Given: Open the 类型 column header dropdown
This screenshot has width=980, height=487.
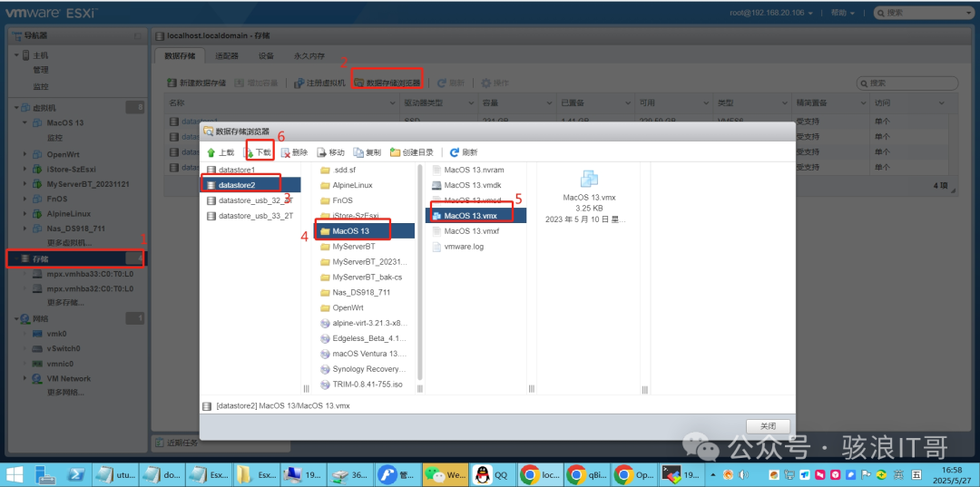Looking at the screenshot, I should pyautogui.click(x=785, y=103).
